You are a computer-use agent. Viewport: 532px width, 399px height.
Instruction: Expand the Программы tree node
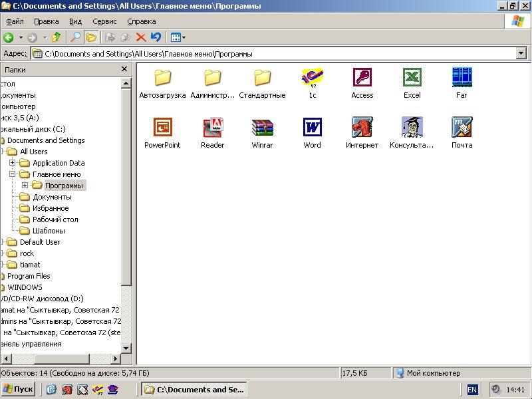point(25,186)
